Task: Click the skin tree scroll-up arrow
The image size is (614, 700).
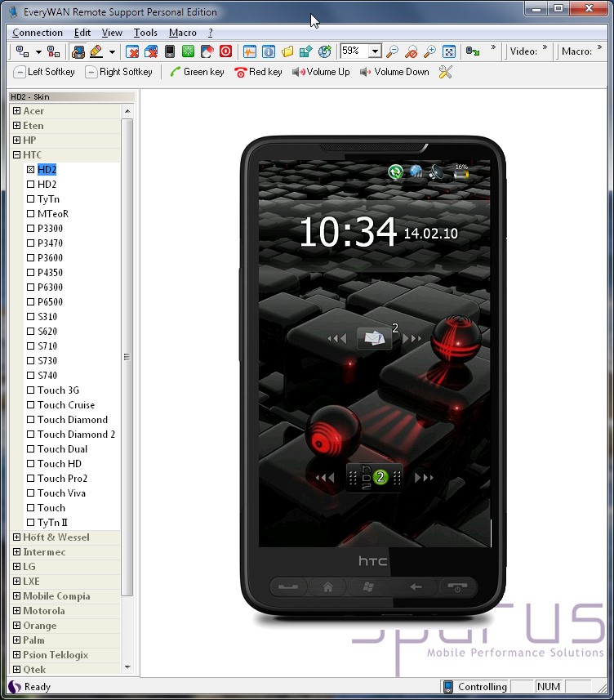Action: [127, 111]
